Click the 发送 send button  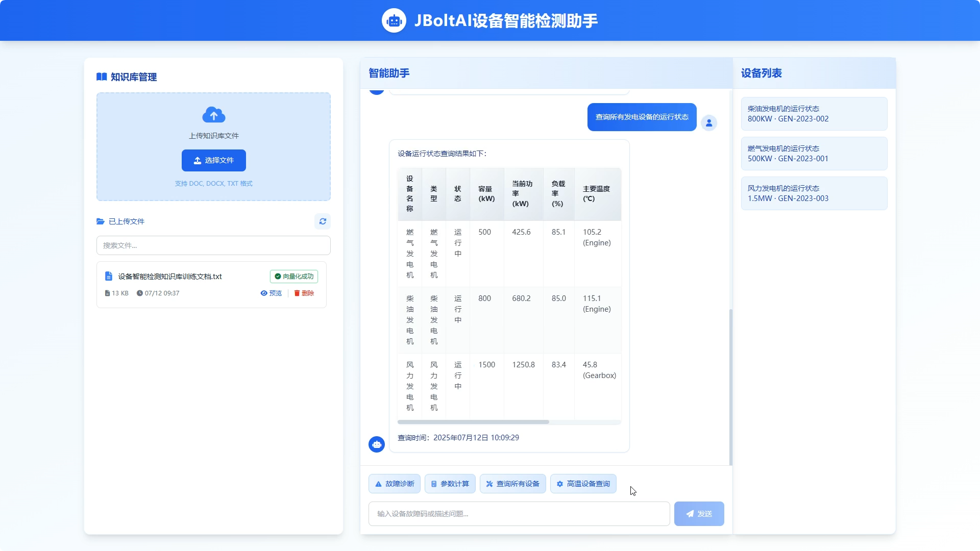(699, 514)
